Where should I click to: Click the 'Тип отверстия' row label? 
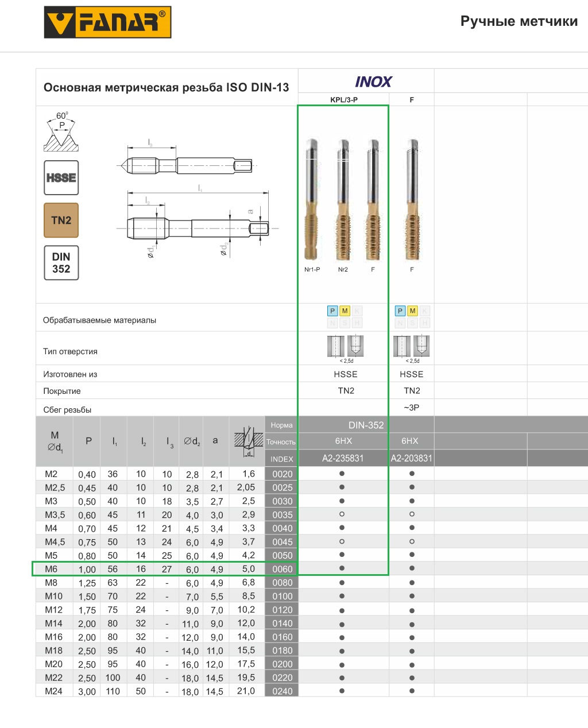(70, 351)
